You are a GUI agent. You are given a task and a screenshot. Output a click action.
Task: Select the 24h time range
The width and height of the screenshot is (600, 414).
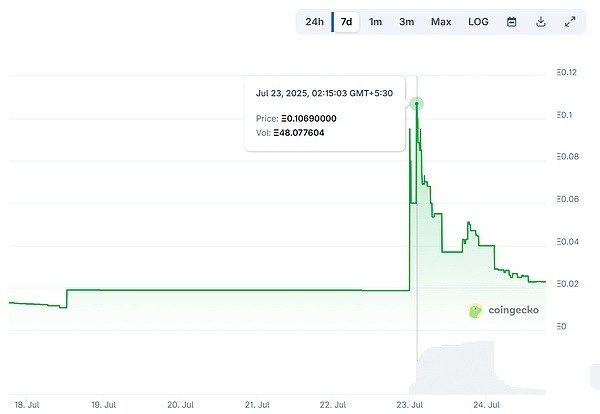coord(314,22)
